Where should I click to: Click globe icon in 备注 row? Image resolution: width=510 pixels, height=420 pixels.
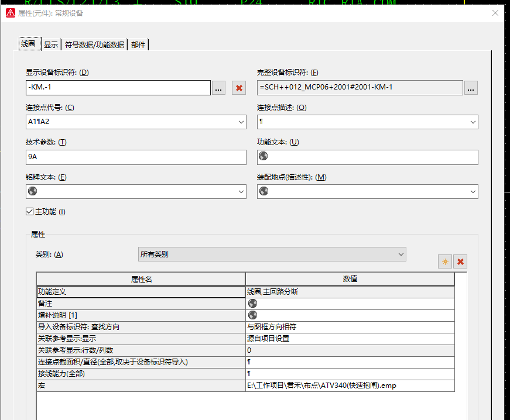(252, 303)
